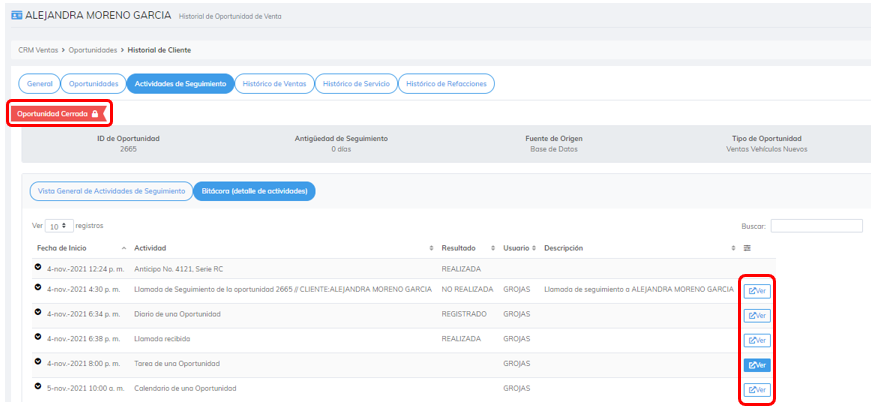Click Ver button for Llamada de Seguimiento row

click(756, 291)
